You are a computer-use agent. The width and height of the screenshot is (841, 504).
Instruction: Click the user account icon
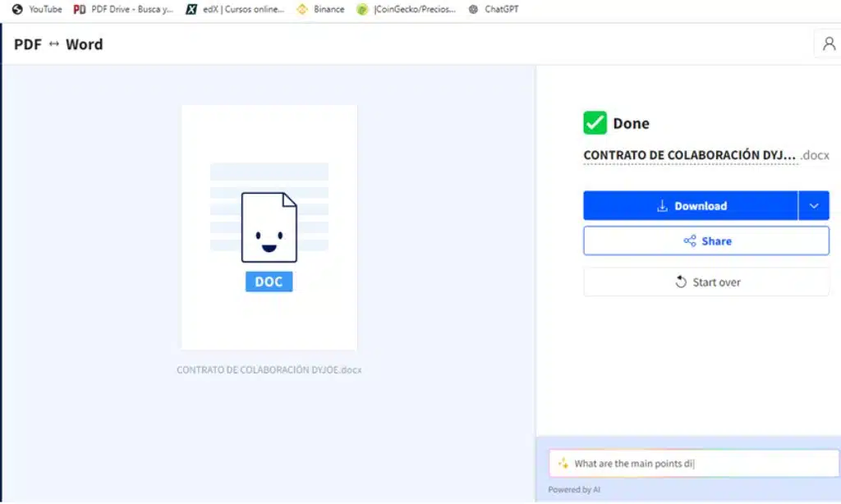(827, 44)
